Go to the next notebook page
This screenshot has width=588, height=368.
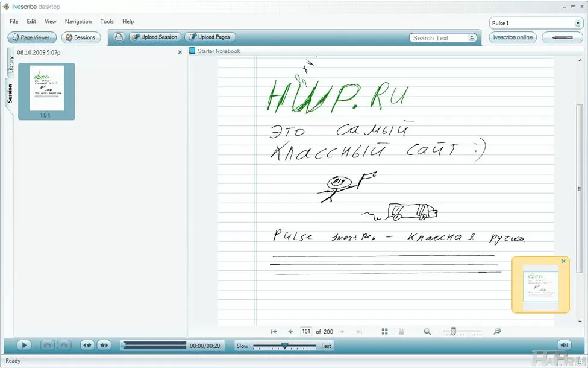tap(342, 332)
